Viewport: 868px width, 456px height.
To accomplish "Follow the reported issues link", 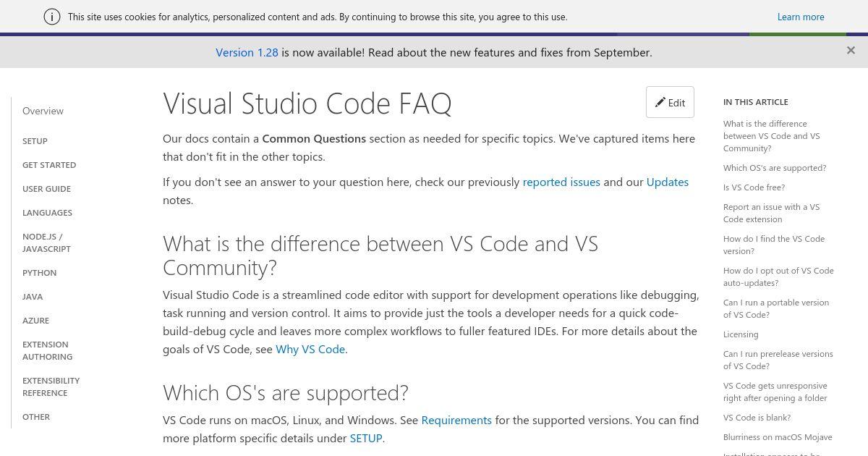I will point(561,182).
